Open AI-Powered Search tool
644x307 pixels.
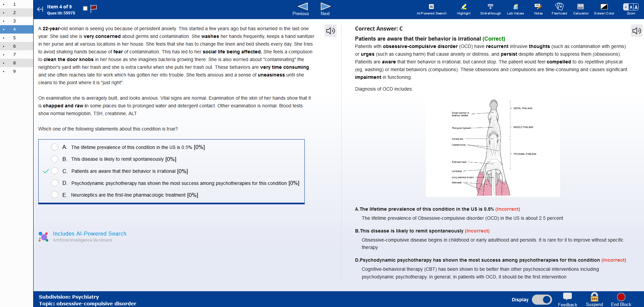432,9
